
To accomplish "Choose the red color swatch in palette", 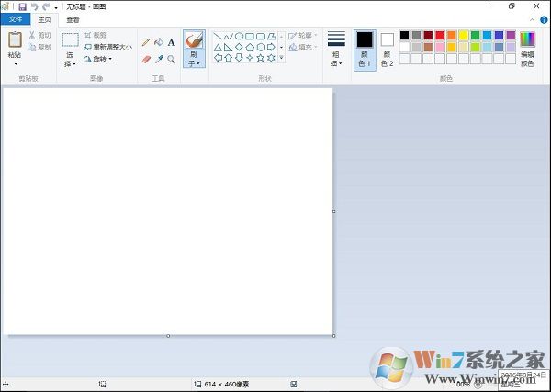I will pyautogui.click(x=440, y=36).
